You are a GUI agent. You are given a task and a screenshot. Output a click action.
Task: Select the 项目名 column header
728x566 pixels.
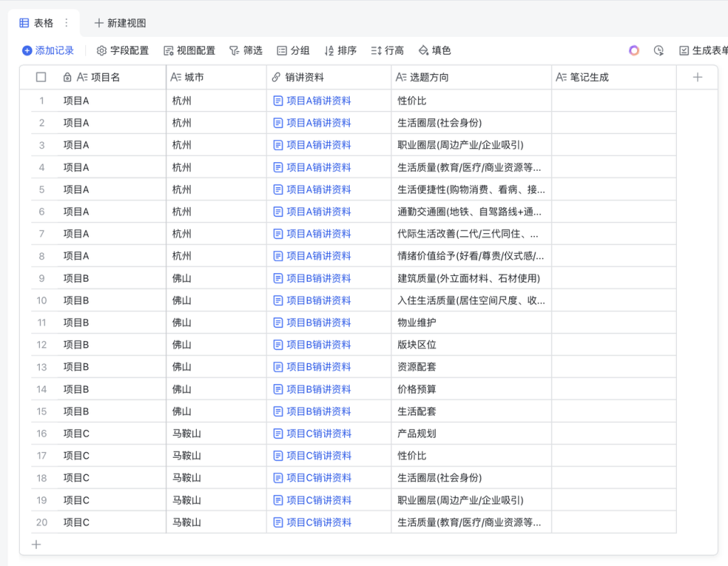[x=112, y=77]
